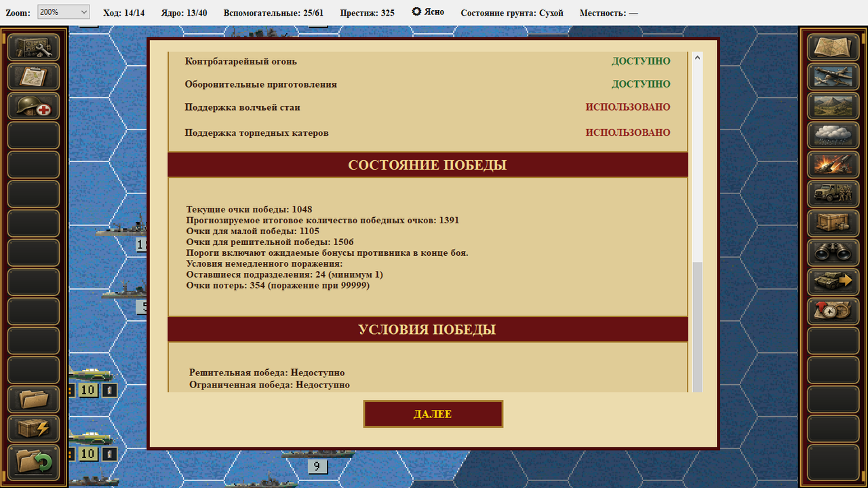The image size is (868, 488).
Task: Click the УСЛОВИЯ ПОБЕДЫ section header
Action: point(427,329)
